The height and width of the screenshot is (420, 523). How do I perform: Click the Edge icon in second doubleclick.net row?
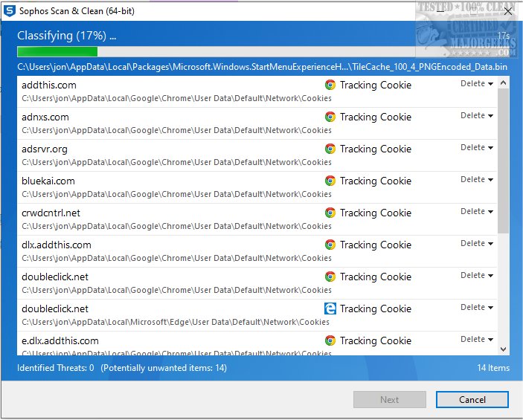[330, 308]
